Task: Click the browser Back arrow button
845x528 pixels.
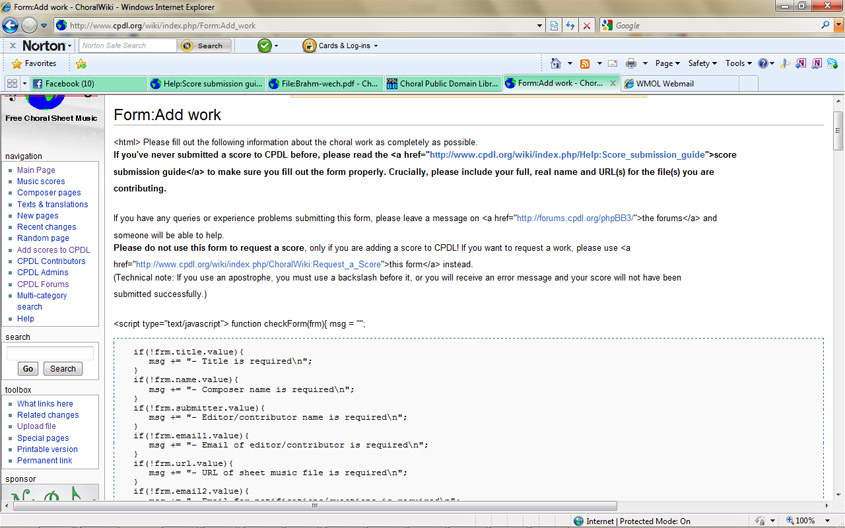Action: click(x=12, y=25)
